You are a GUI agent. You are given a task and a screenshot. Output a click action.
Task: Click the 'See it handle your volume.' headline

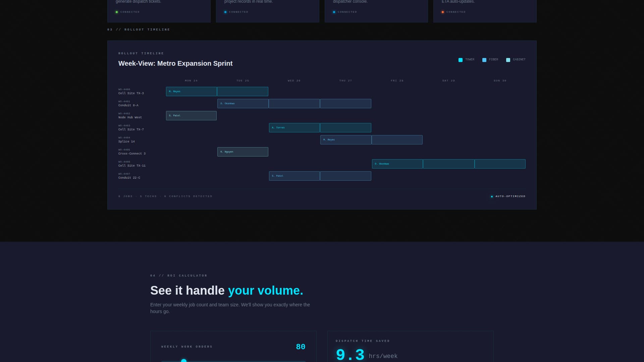click(x=227, y=291)
